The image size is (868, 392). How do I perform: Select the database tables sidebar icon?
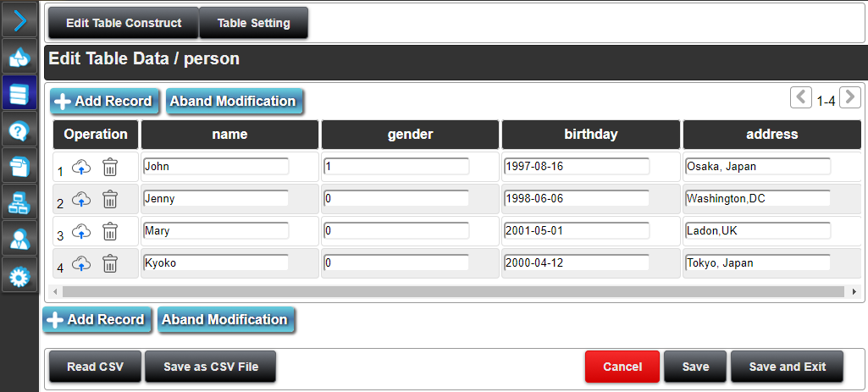point(19,94)
